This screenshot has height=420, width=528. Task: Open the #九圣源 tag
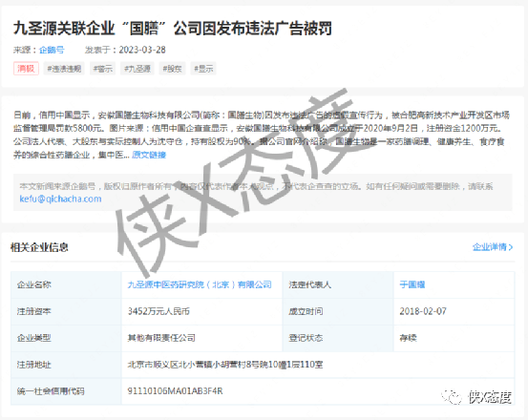137,69
